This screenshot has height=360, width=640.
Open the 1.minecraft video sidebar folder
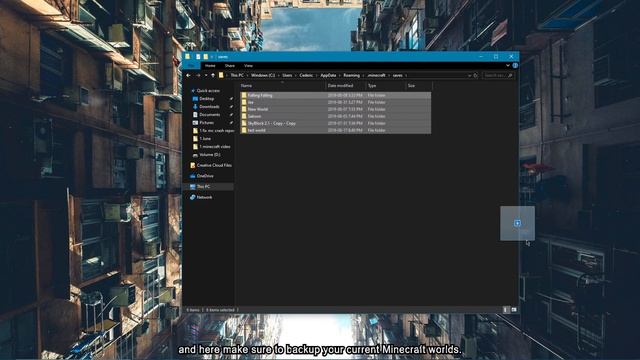tap(211, 147)
